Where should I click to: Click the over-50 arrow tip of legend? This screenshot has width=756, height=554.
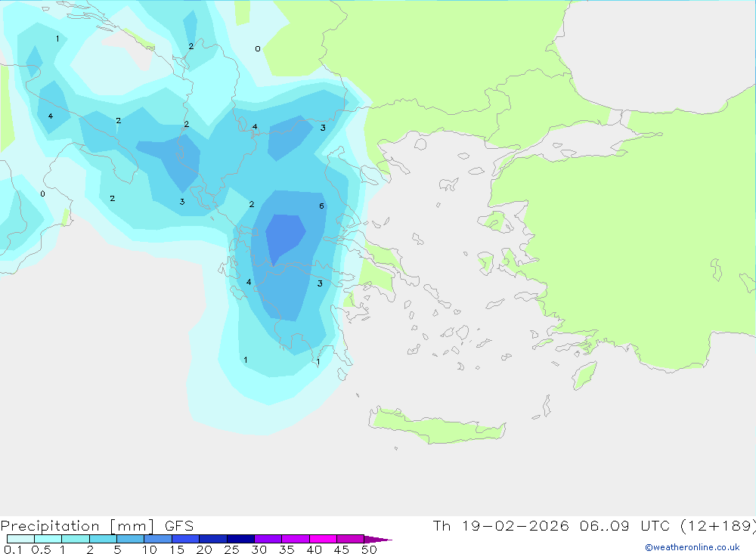[x=378, y=540]
